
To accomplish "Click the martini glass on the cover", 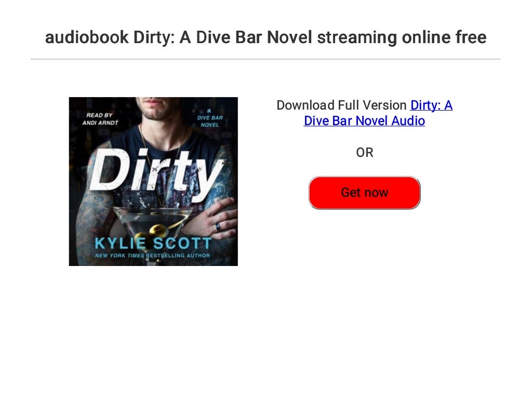I will (151, 224).
